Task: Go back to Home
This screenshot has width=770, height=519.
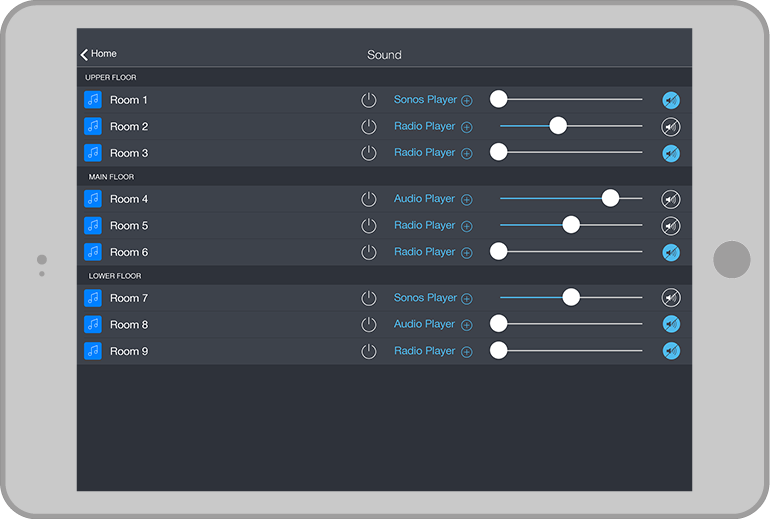Action: [x=99, y=54]
